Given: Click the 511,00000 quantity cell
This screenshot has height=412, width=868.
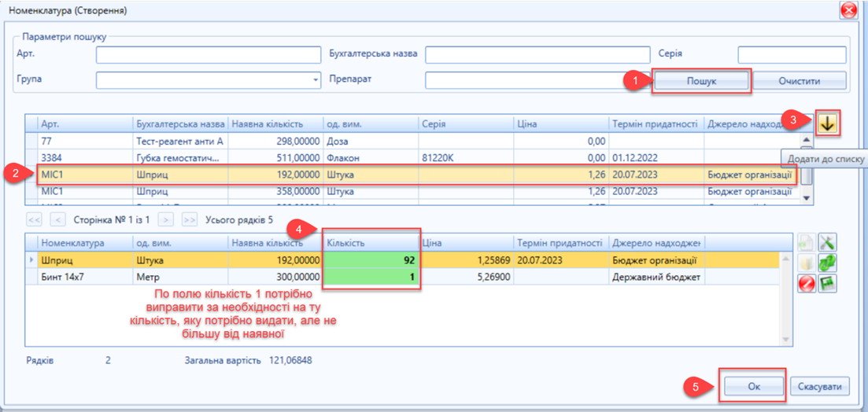Looking at the screenshot, I should (275, 158).
